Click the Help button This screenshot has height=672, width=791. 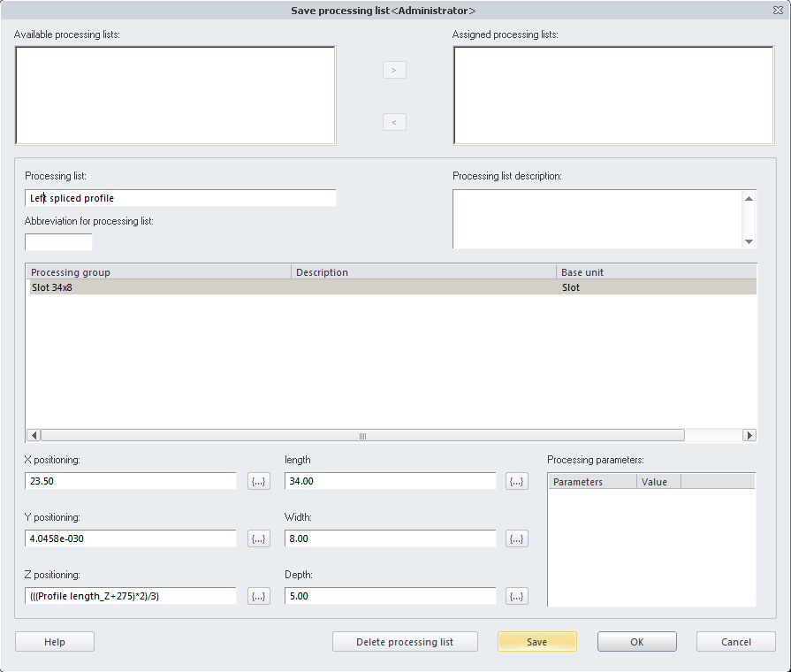pyautogui.click(x=55, y=642)
